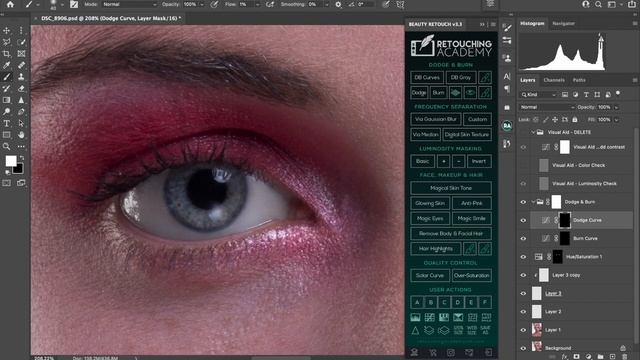Click the Over-Saturation button
The height and width of the screenshot is (360, 640).
[x=471, y=276]
